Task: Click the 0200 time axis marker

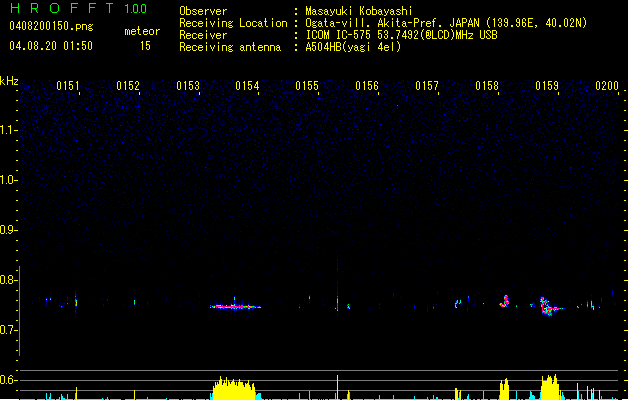Action: [x=607, y=86]
